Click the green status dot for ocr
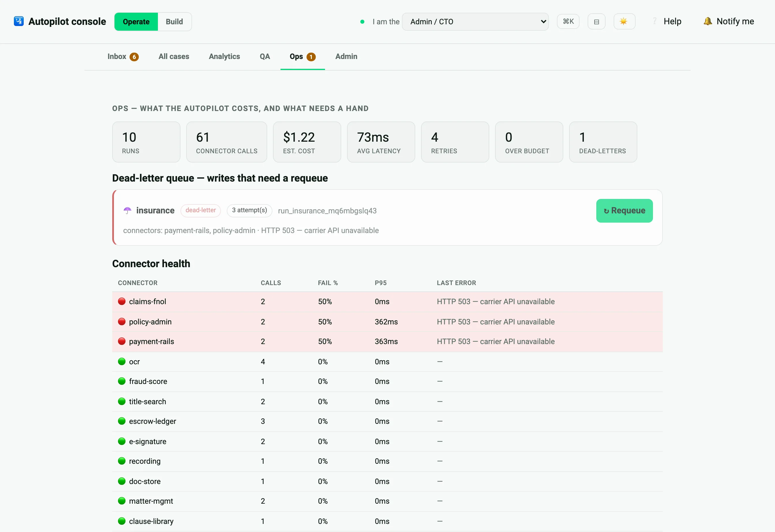The height and width of the screenshot is (532, 775). (x=122, y=362)
